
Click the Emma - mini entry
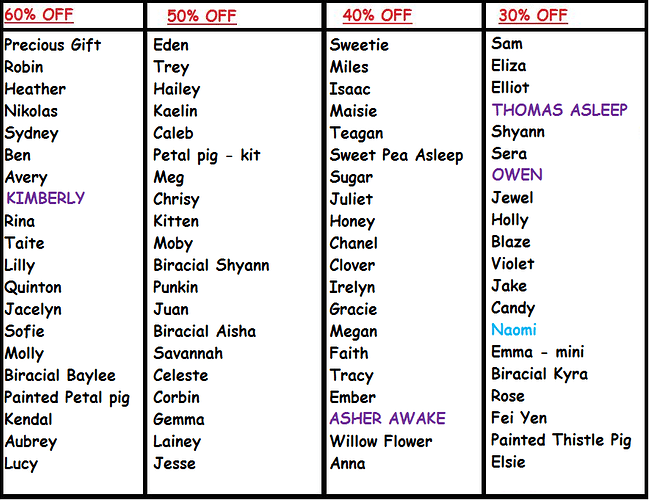pyautogui.click(x=537, y=352)
